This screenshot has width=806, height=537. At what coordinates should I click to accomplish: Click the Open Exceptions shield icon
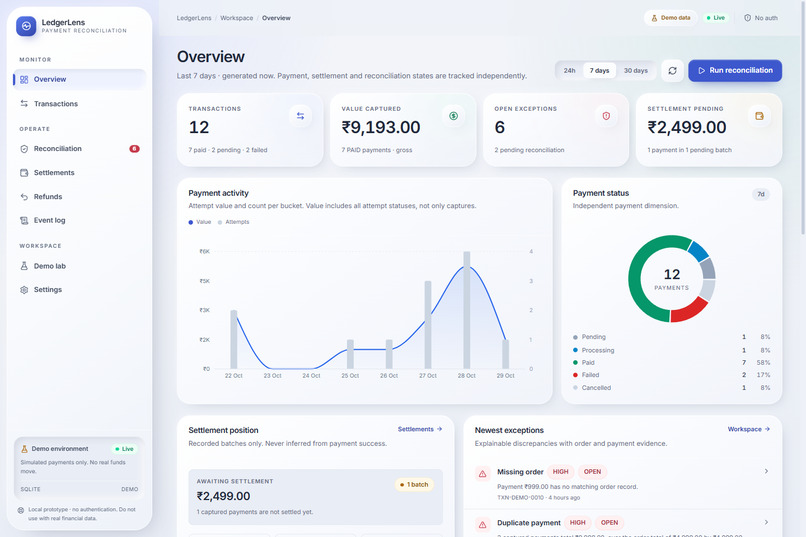[x=606, y=116]
